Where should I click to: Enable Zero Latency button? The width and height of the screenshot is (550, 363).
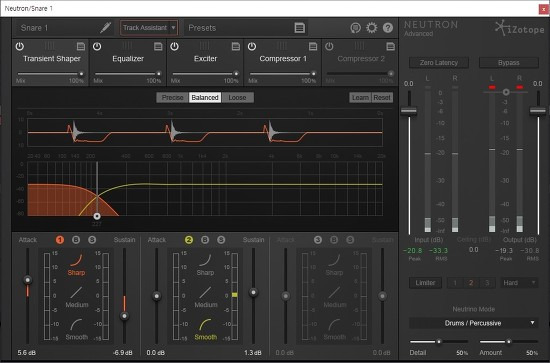coord(439,63)
